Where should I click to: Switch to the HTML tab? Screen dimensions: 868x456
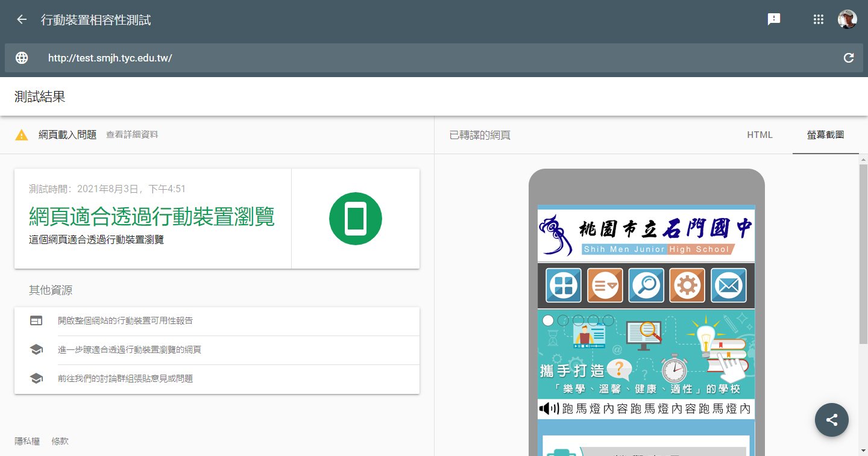click(x=759, y=135)
